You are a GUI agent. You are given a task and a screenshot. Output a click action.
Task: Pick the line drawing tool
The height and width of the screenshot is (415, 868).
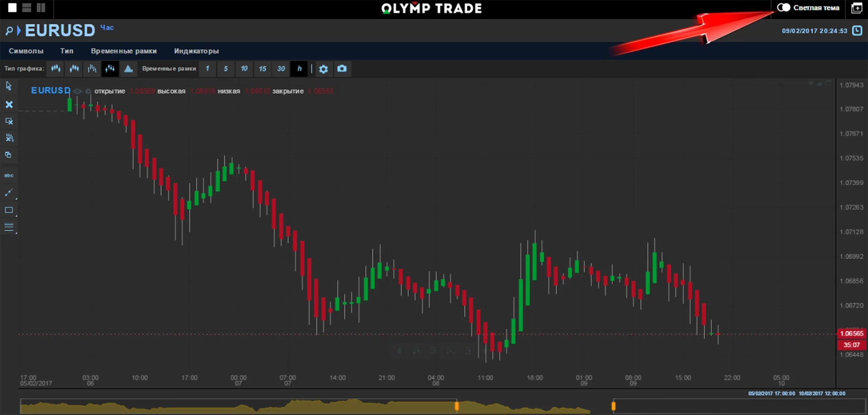pyautogui.click(x=9, y=192)
